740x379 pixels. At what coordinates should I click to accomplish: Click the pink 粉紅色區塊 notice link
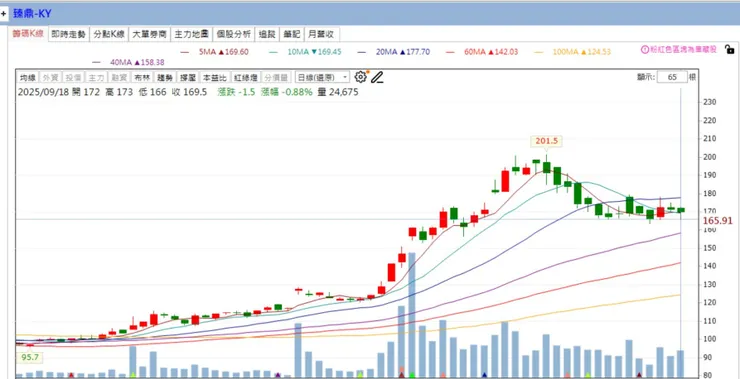tap(683, 49)
